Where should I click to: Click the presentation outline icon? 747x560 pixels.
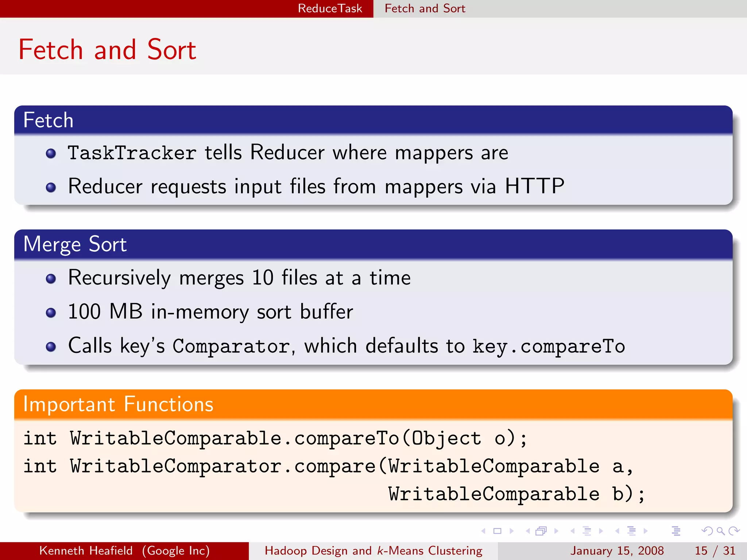[676, 531]
